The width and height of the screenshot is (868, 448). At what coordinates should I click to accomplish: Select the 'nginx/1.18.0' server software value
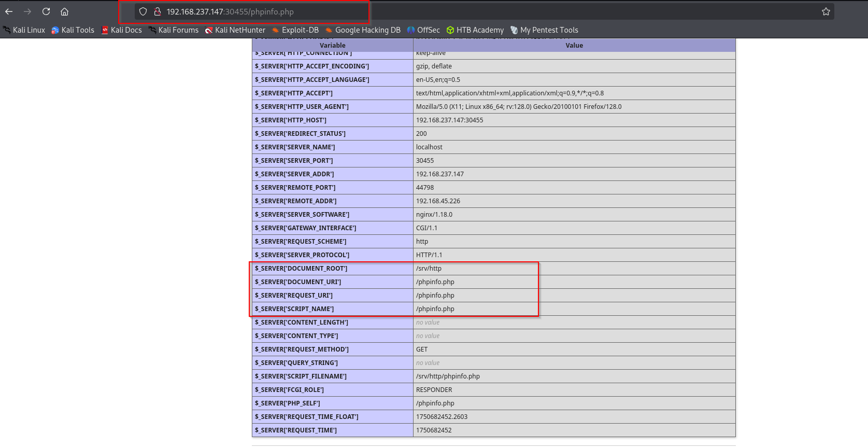[434, 215]
